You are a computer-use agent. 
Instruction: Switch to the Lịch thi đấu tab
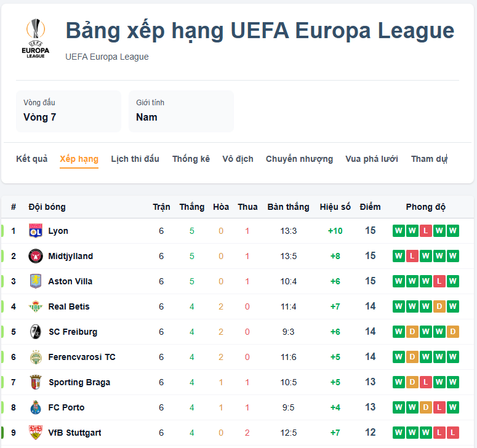135,159
